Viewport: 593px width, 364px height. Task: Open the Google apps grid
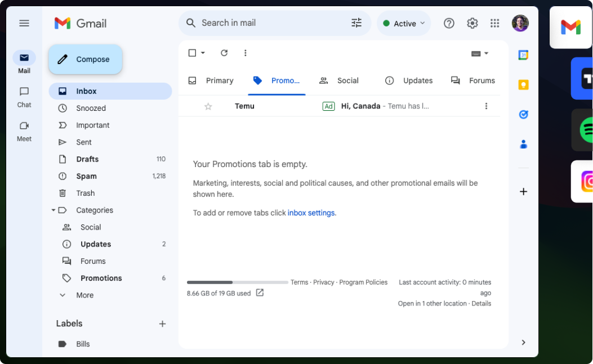(494, 24)
